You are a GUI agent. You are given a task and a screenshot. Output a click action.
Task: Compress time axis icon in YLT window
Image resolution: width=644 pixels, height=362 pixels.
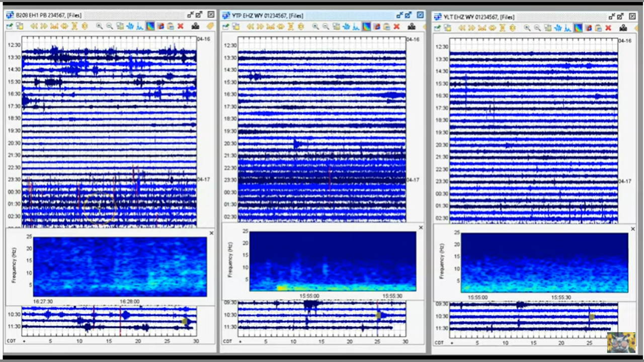pyautogui.click(x=482, y=28)
